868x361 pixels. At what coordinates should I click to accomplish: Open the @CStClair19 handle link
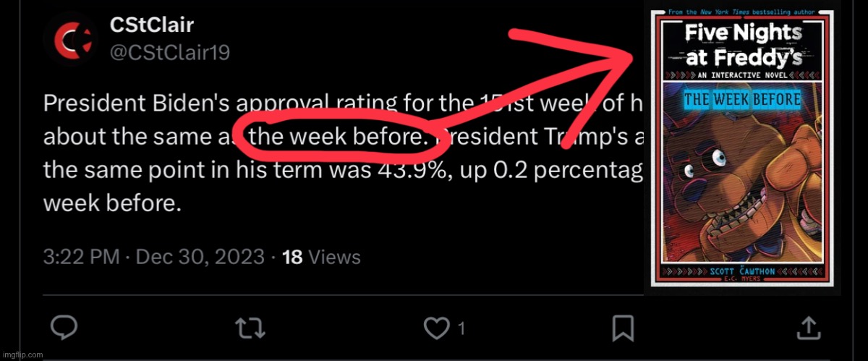(x=169, y=52)
